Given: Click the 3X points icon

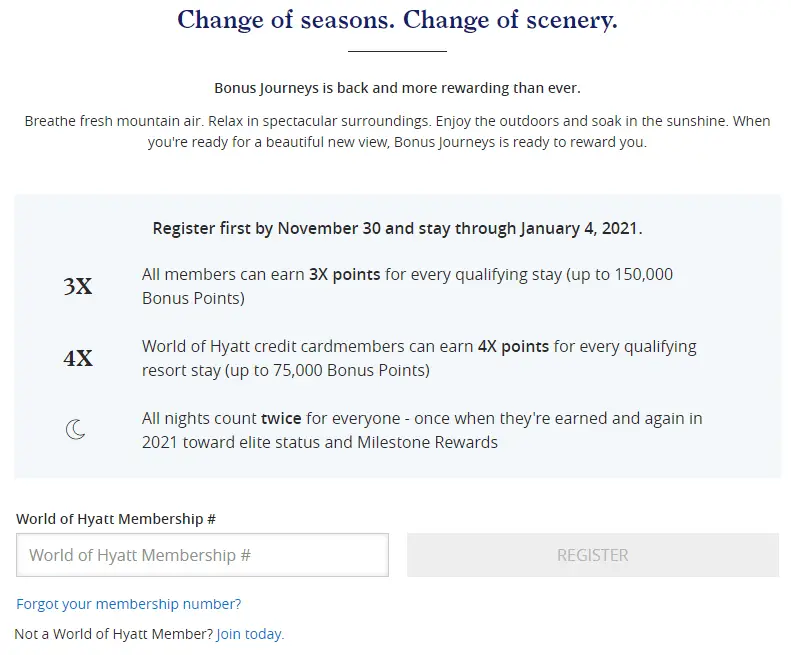Looking at the screenshot, I should point(77,287).
